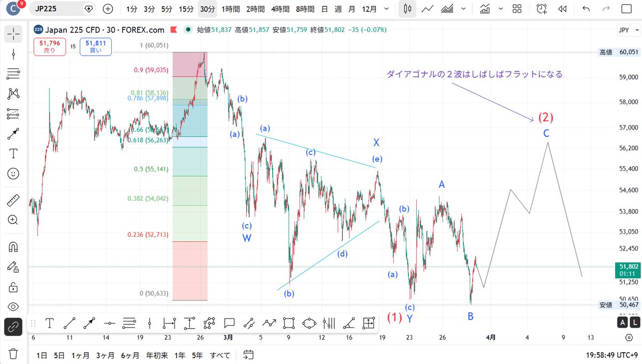
Task: Start bar replay mode
Action: point(562,9)
